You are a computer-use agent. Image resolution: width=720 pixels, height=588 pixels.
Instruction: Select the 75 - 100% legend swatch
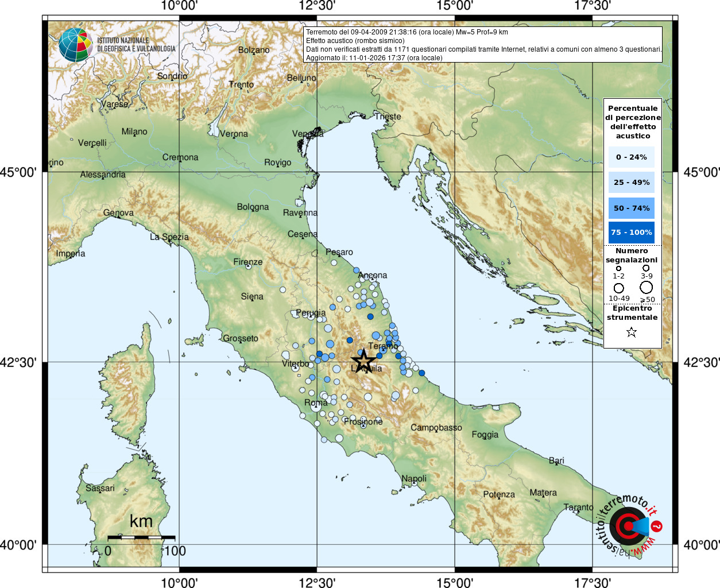click(632, 233)
